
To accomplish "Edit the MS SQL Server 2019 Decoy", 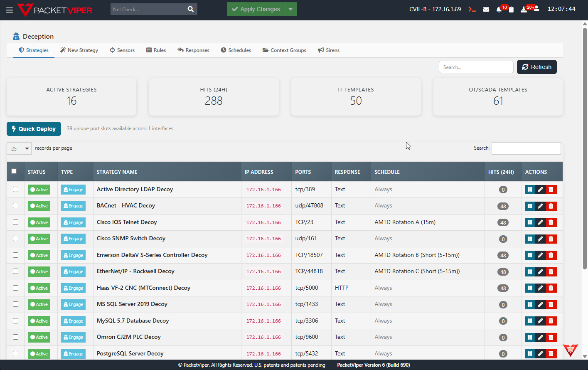I will [x=540, y=305].
